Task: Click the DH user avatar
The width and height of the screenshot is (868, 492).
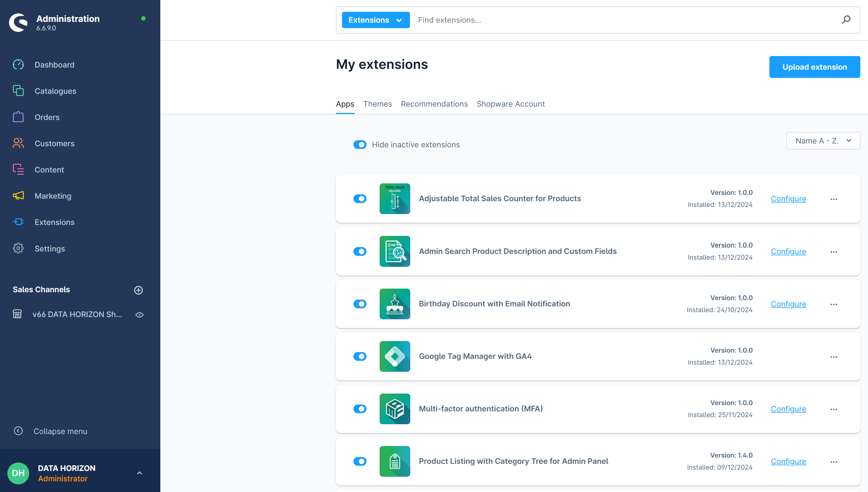Action: [x=18, y=473]
